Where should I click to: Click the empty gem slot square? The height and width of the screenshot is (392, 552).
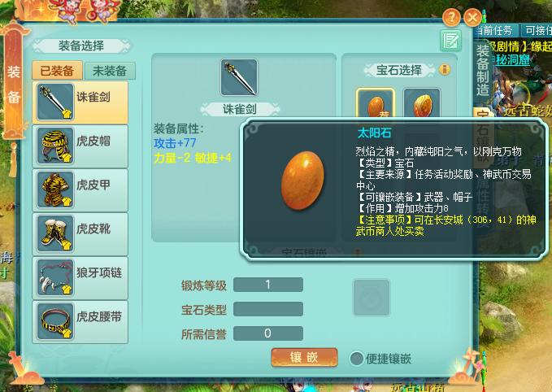372,298
